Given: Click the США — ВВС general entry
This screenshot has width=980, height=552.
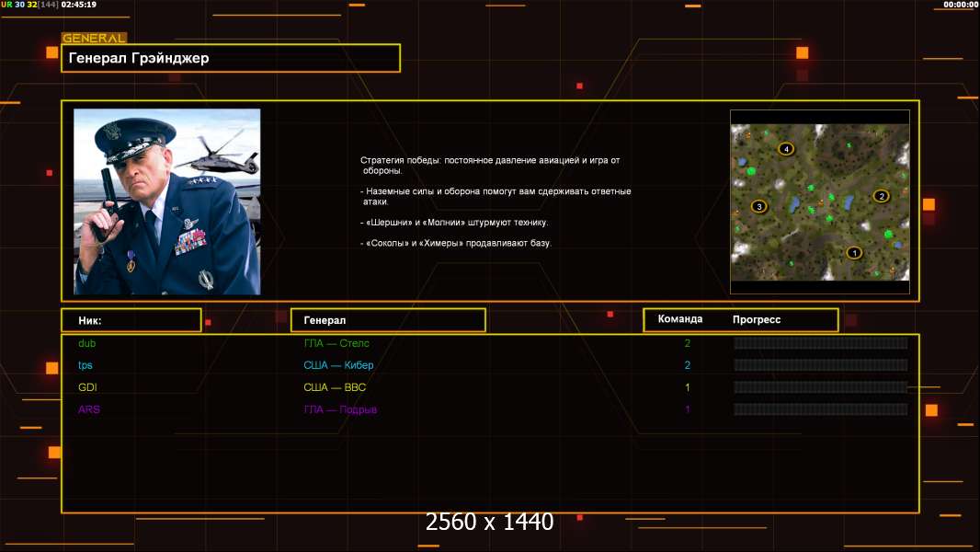Looking at the screenshot, I should pos(335,387).
